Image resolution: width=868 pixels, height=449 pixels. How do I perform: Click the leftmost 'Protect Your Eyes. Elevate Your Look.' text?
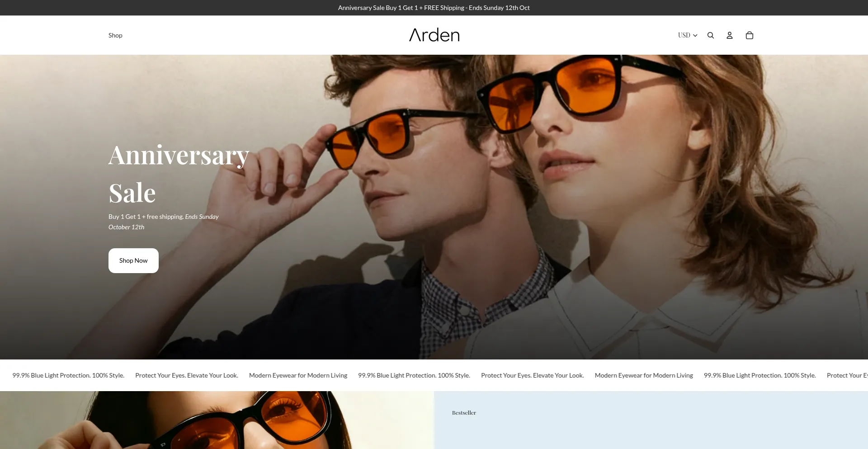[187, 375]
